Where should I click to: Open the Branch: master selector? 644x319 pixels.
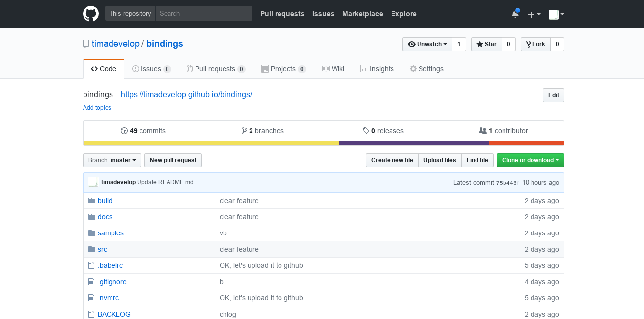pyautogui.click(x=112, y=160)
